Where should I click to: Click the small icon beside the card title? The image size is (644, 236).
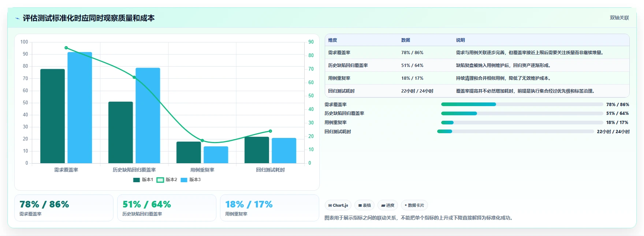click(17, 18)
